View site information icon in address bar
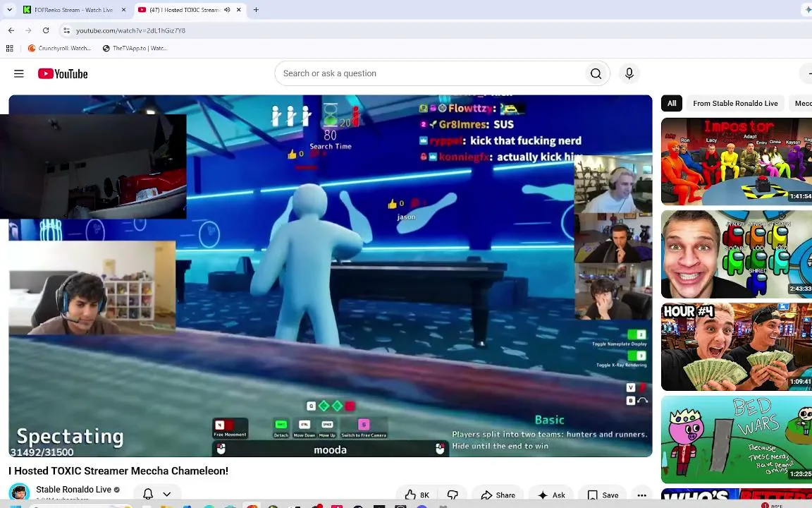Viewport: 812px width, 508px height. tap(66, 30)
